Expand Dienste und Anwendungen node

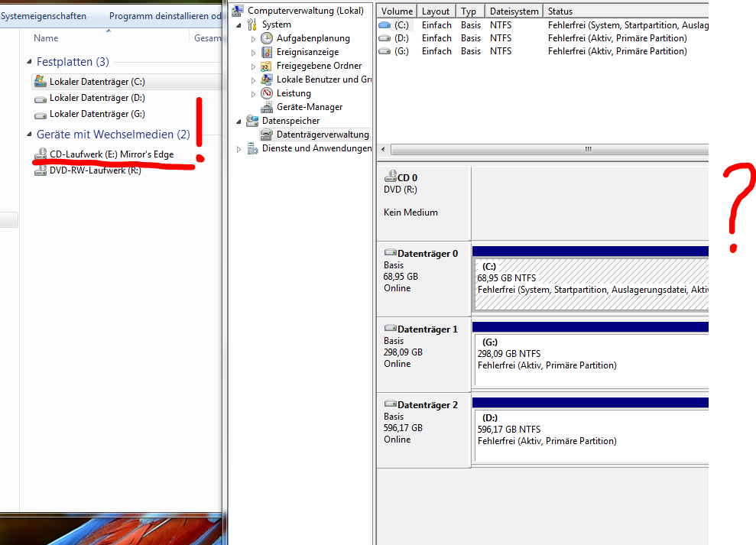click(x=238, y=148)
